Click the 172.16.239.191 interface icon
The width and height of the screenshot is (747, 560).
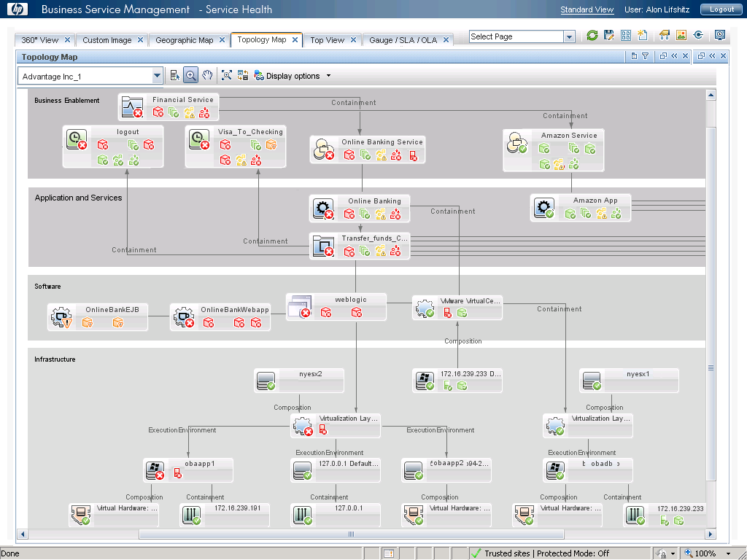click(191, 515)
